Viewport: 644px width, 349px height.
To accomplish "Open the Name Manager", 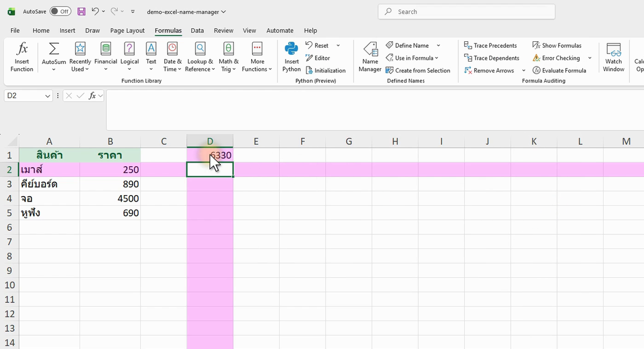I will [x=370, y=58].
